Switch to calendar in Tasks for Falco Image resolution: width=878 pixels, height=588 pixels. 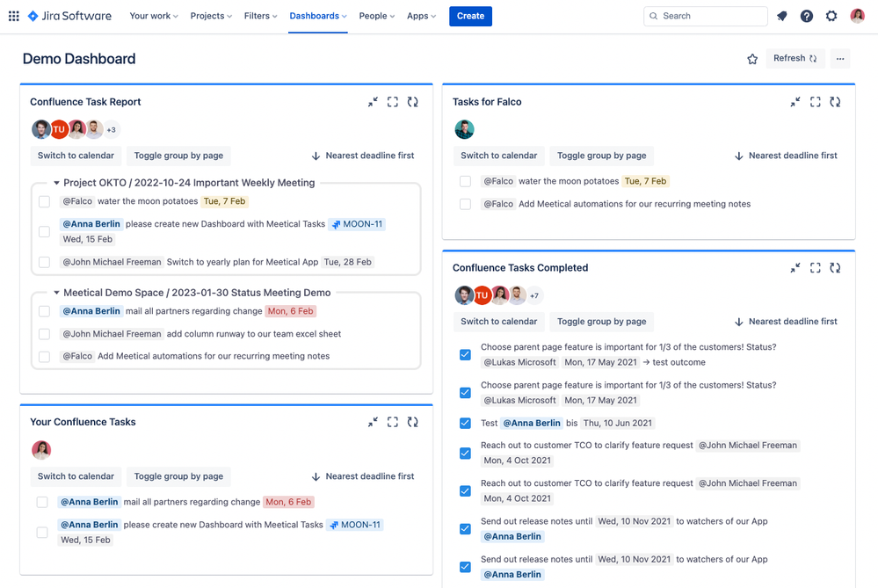(498, 156)
